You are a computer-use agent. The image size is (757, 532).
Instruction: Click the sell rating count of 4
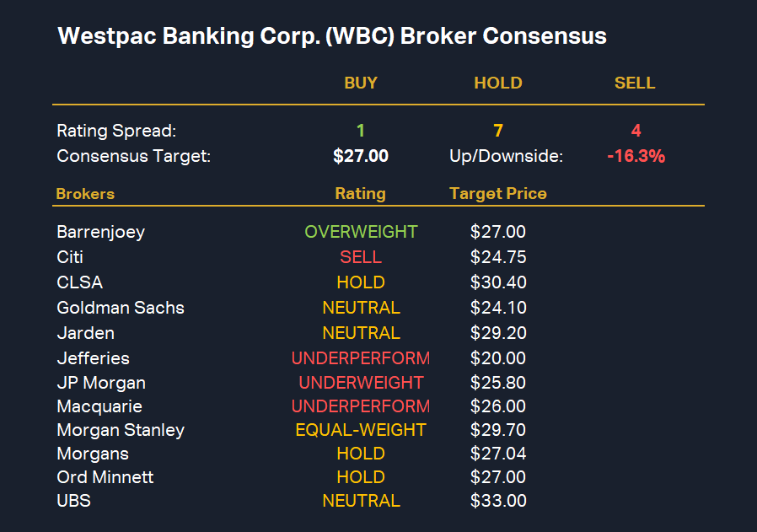point(636,131)
